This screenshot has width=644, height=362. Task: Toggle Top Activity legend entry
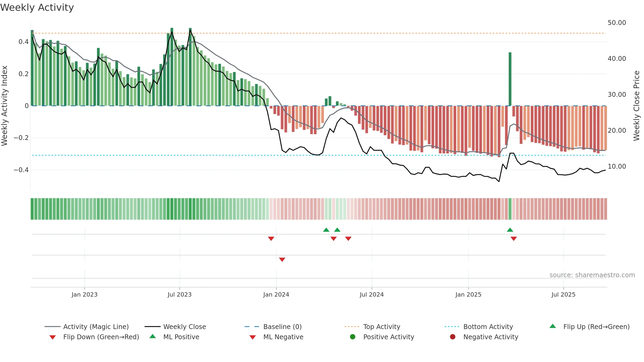click(x=372, y=327)
